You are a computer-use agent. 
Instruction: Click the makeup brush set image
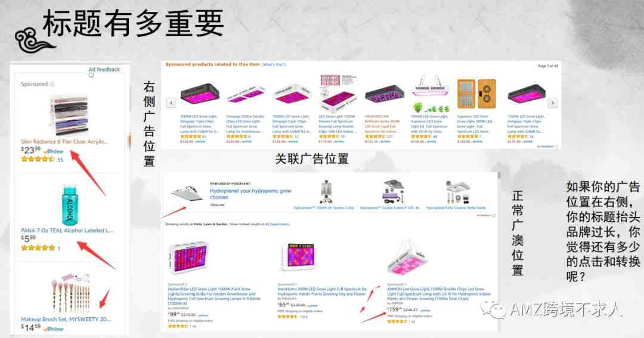coord(70,293)
